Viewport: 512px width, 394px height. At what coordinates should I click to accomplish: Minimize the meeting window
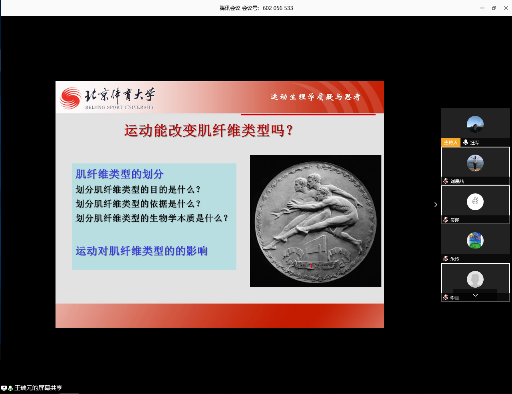point(482,8)
